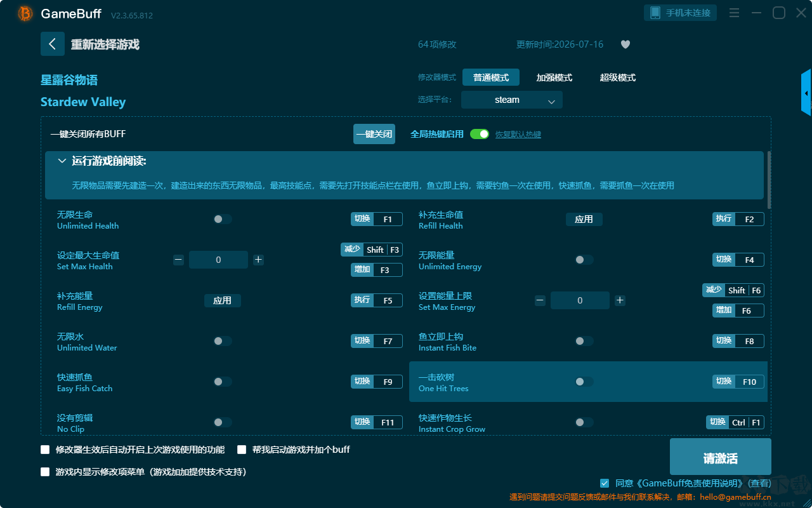This screenshot has width=812, height=508.
Task: Click the vertical scrollbar of cheat list
Action: [x=769, y=180]
